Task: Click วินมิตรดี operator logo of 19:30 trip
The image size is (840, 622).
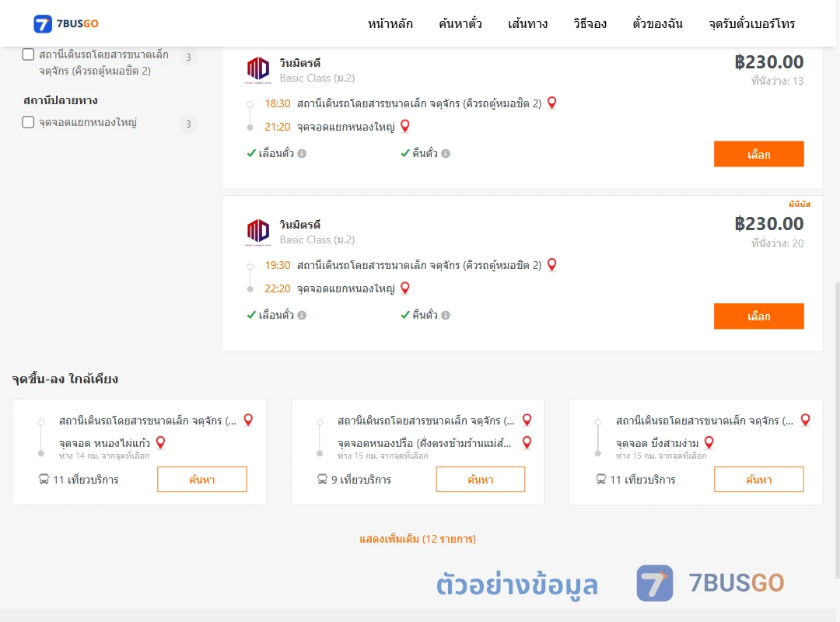Action: pyautogui.click(x=257, y=232)
